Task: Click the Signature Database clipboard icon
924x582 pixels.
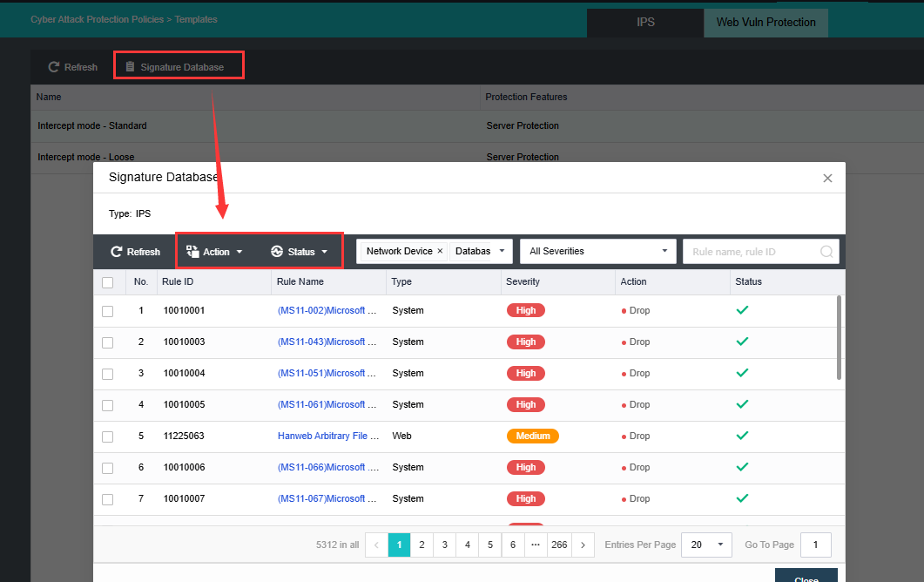Action: coord(130,67)
